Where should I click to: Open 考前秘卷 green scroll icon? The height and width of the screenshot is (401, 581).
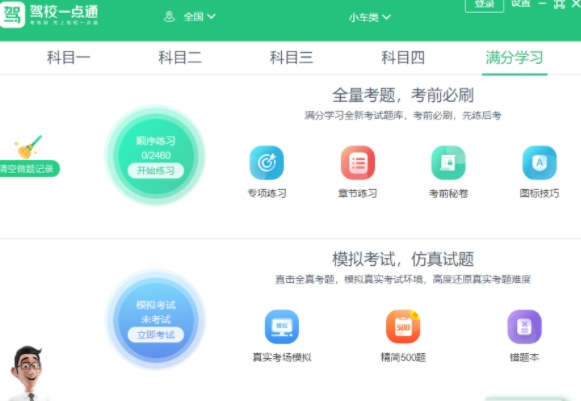pos(448,163)
